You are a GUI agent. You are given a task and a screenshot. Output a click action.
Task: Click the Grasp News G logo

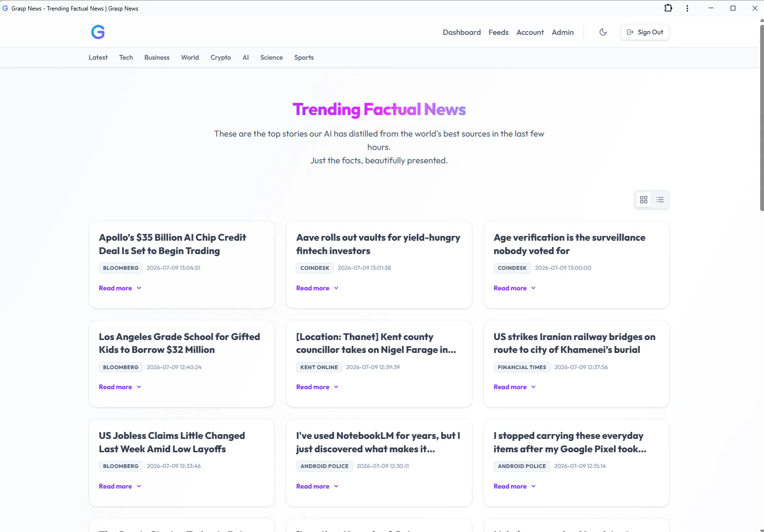click(98, 32)
